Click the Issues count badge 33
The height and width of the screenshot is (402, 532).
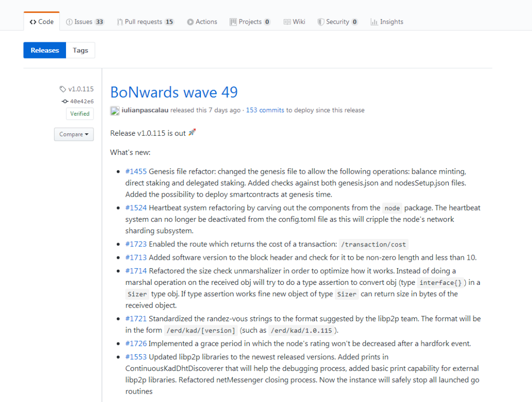click(x=99, y=22)
